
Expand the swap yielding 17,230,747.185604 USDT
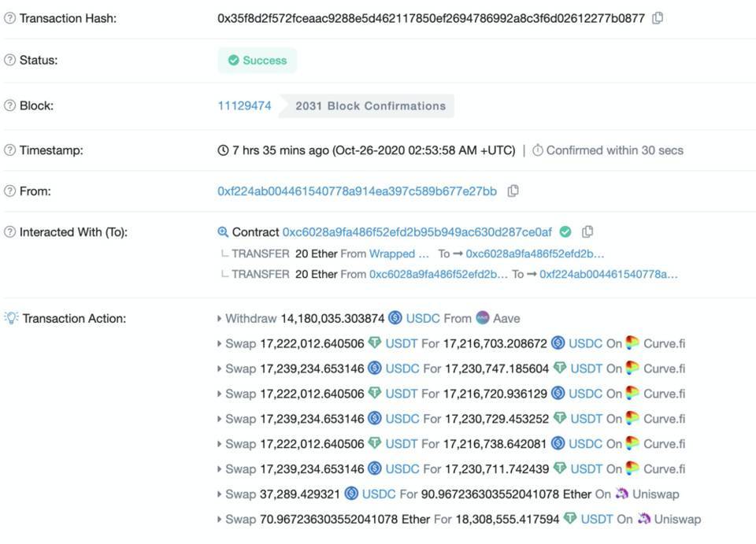[x=220, y=368]
